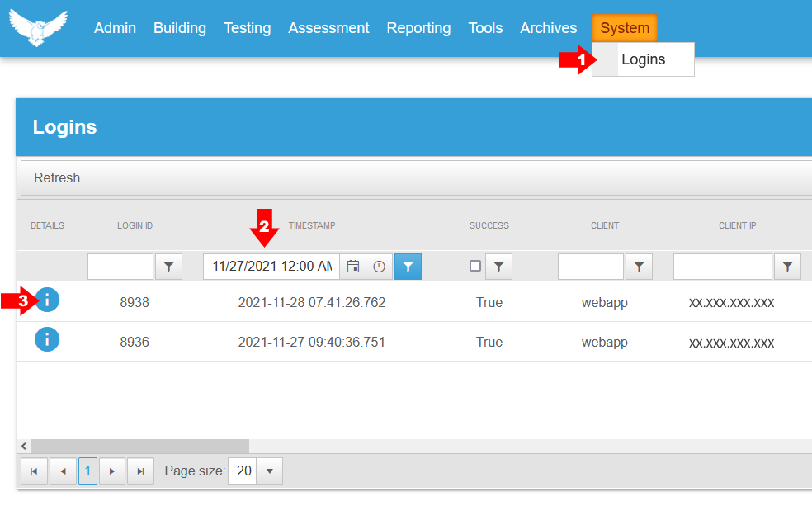The height and width of the screenshot is (506, 812).
Task: Sort by the Success column header
Action: click(x=489, y=225)
